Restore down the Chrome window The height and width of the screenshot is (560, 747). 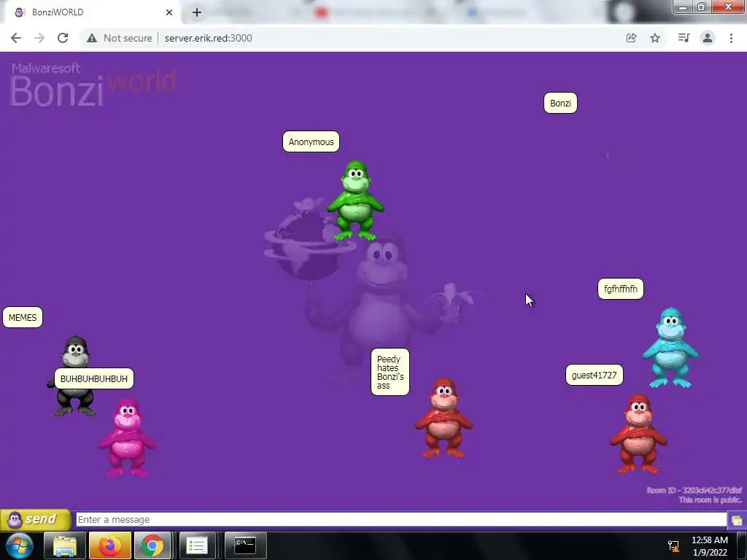[x=702, y=7]
